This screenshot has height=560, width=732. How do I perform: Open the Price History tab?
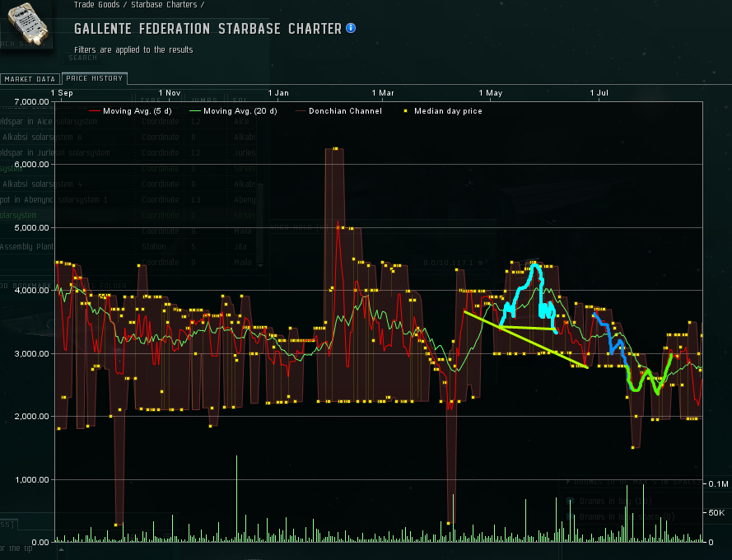95,78
